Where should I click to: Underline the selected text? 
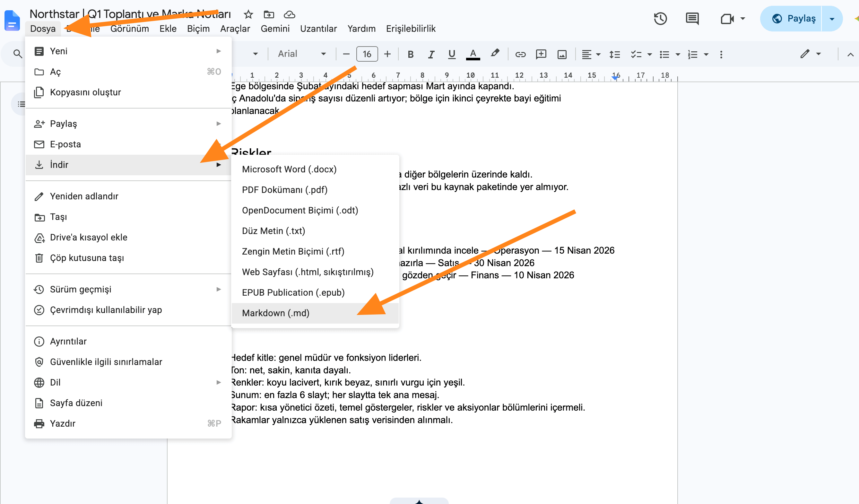click(x=452, y=54)
